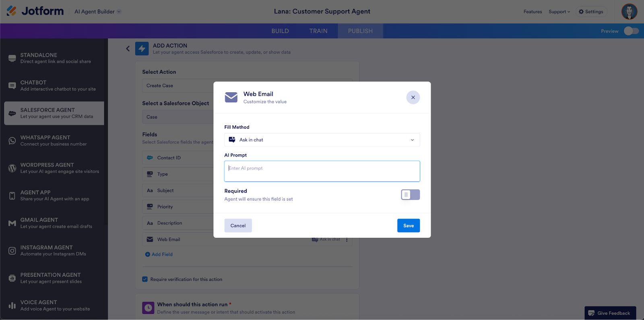This screenshot has width=644, height=320.
Task: Close the Web Email dialog
Action: click(x=413, y=98)
